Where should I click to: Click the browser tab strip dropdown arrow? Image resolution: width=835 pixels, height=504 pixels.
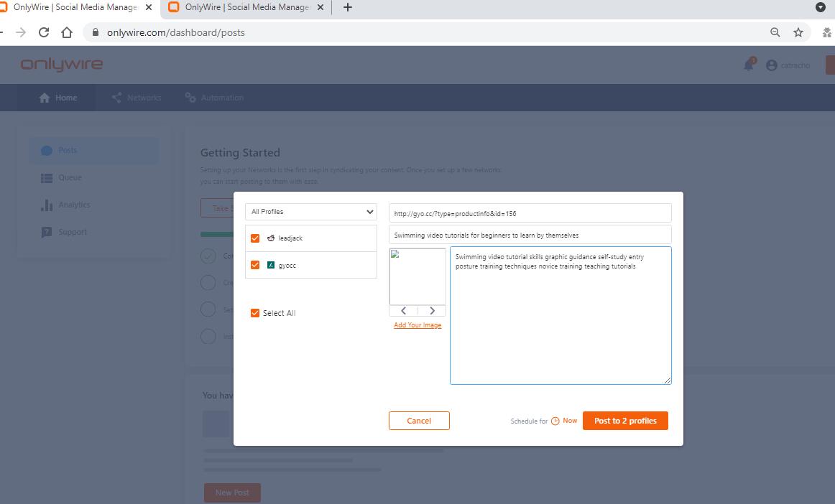(821, 7)
